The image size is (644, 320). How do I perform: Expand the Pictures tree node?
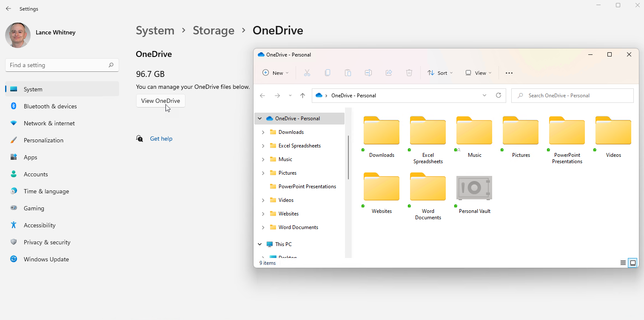(x=263, y=173)
